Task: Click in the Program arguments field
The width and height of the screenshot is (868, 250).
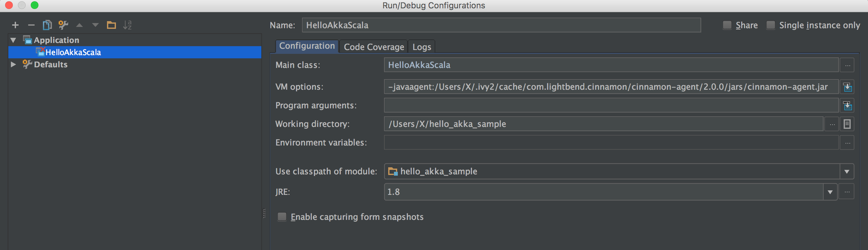Action: pos(611,105)
